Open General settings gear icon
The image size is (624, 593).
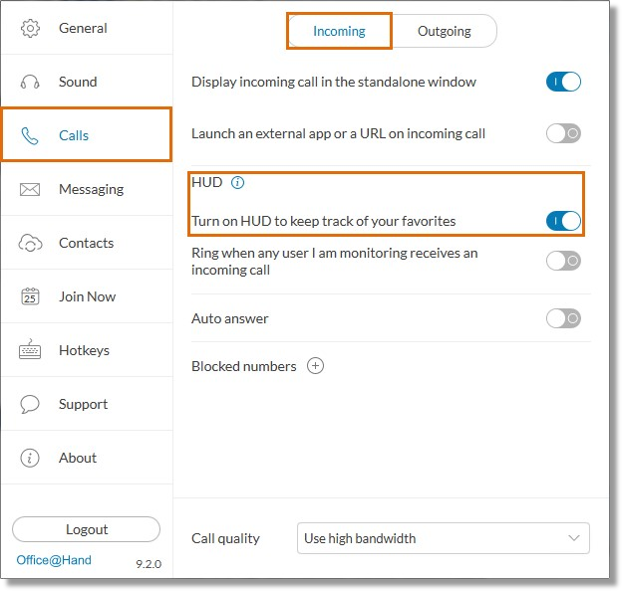tap(30, 29)
